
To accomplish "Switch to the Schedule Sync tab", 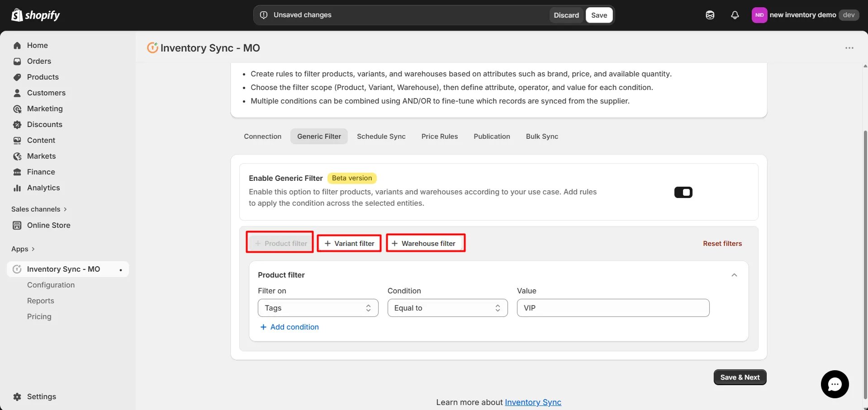I will point(380,136).
